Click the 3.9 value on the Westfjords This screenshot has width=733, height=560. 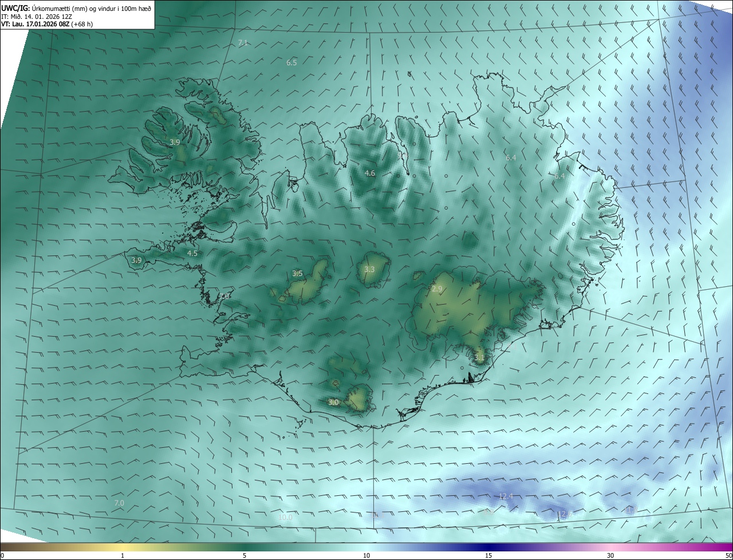[x=175, y=142]
